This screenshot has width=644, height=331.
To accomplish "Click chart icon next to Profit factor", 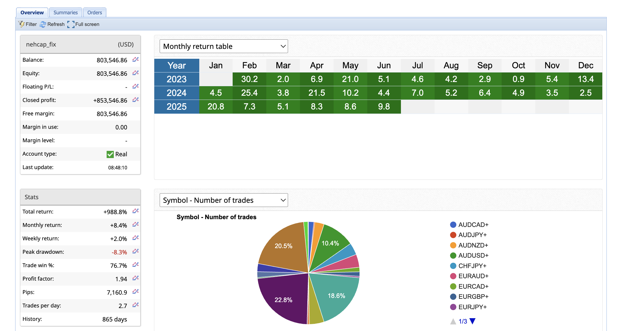I will coord(136,278).
